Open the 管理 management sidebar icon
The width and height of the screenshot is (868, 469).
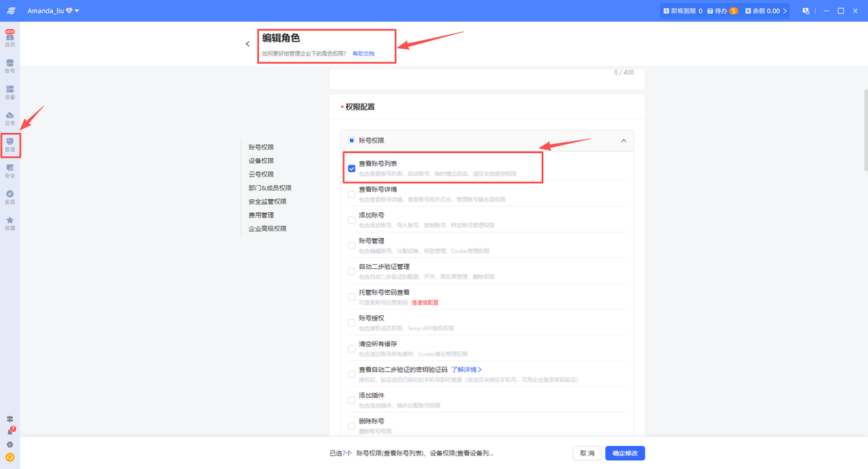(x=9, y=144)
